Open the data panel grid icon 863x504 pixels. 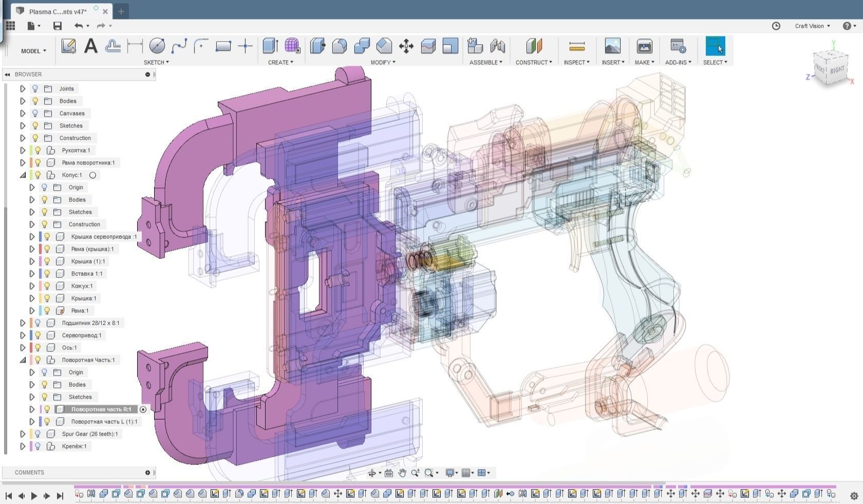click(x=10, y=26)
